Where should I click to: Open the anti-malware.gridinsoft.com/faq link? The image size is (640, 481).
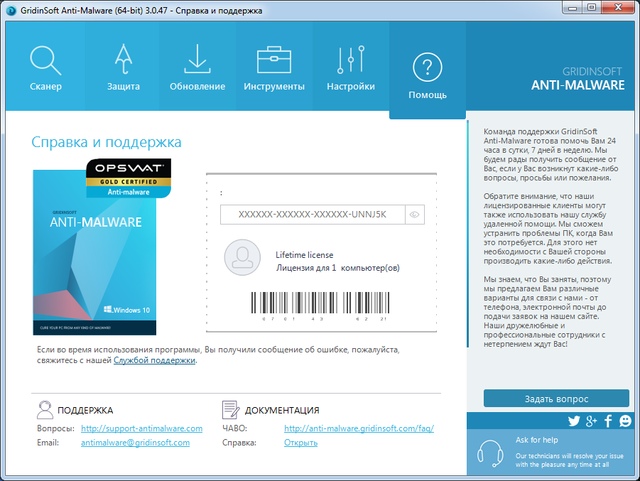click(359, 428)
